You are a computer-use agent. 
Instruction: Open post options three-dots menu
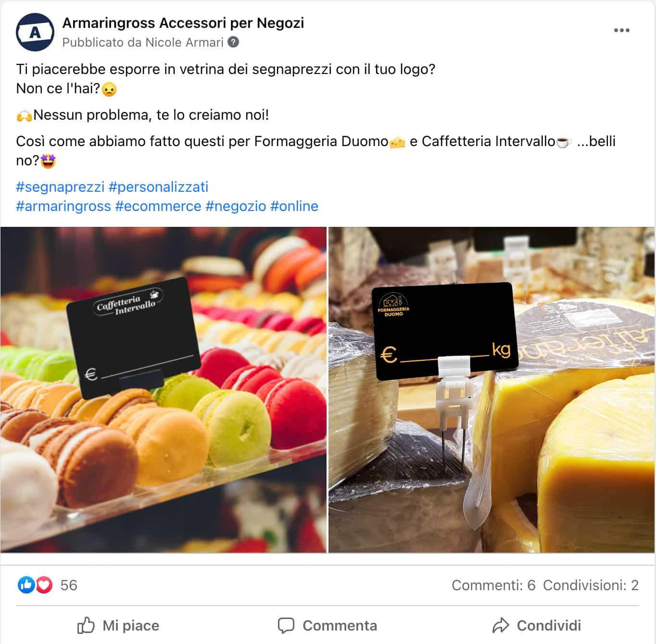(621, 30)
